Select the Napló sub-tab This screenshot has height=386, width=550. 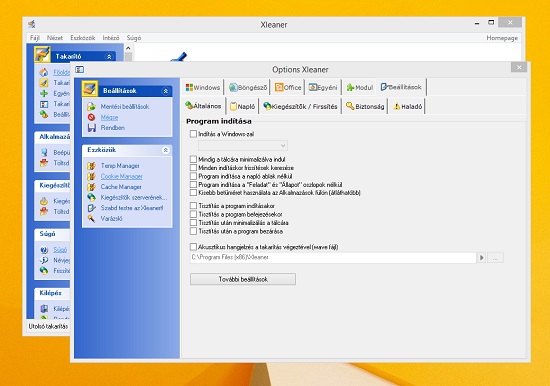point(242,106)
